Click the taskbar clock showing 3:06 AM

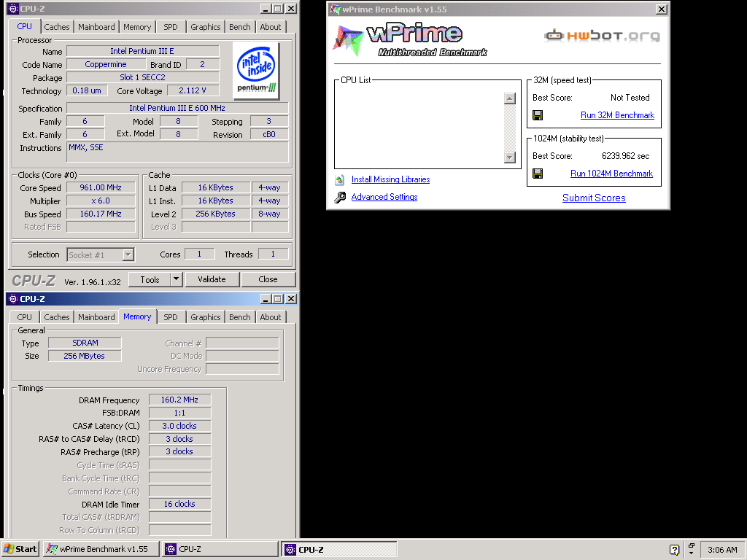(722, 550)
